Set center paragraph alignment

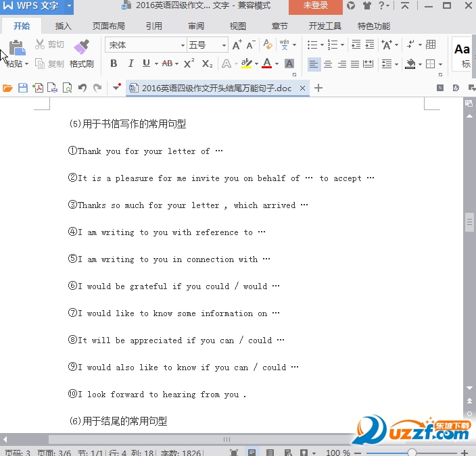[x=328, y=64]
